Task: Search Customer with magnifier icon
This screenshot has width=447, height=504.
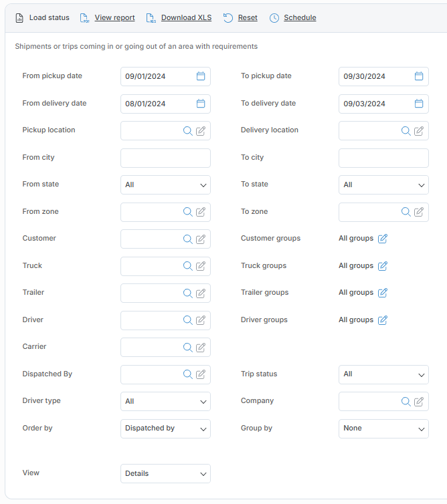Action: [187, 239]
